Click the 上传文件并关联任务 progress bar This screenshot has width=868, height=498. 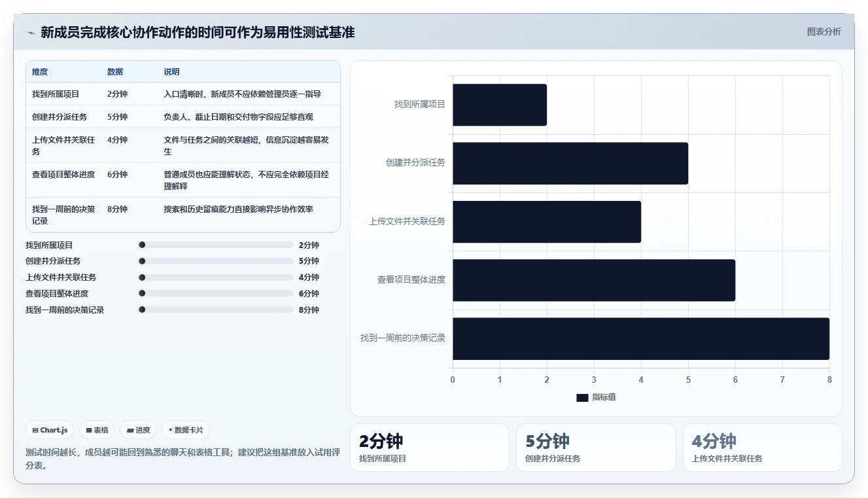tap(216, 277)
